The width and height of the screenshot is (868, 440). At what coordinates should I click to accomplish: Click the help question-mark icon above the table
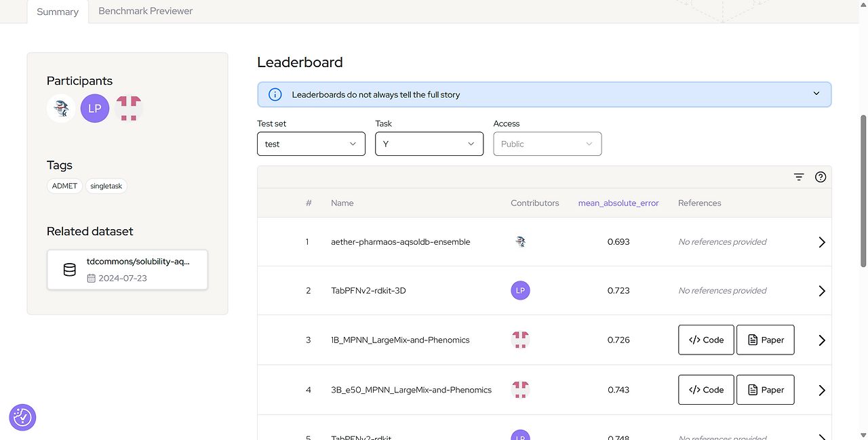(821, 177)
